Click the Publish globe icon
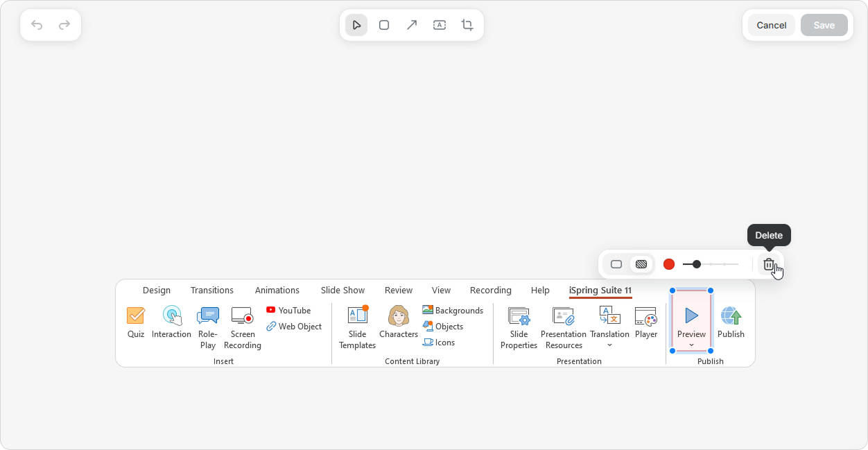Viewport: 868px width, 450px height. pyautogui.click(x=731, y=317)
